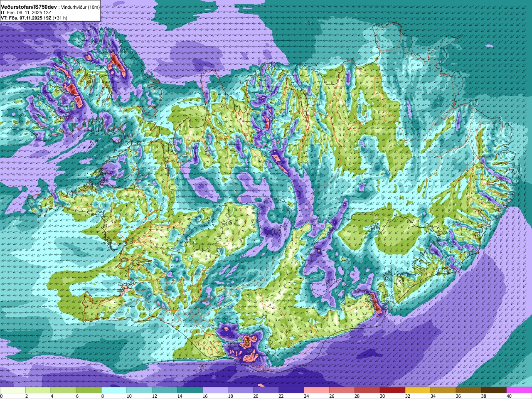Click the Veðurstofan/IS750dev title text
The height and width of the screenshot is (399, 532).
point(29,7)
